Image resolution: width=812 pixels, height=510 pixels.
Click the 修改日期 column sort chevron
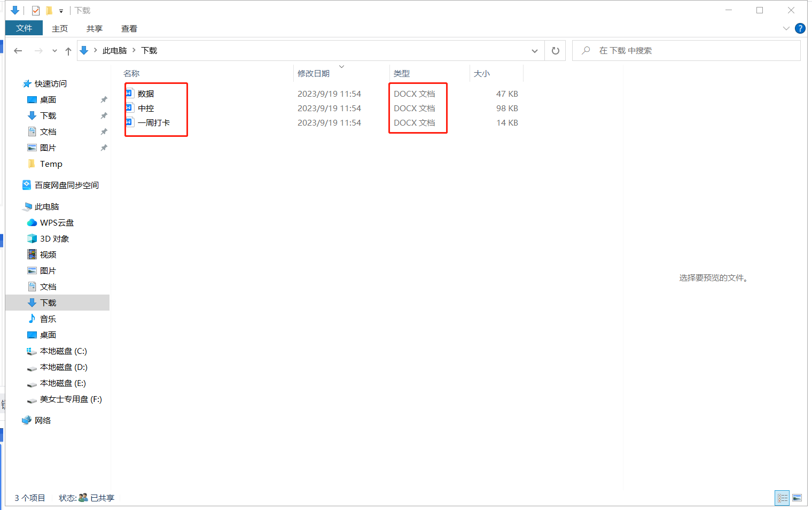click(x=341, y=66)
